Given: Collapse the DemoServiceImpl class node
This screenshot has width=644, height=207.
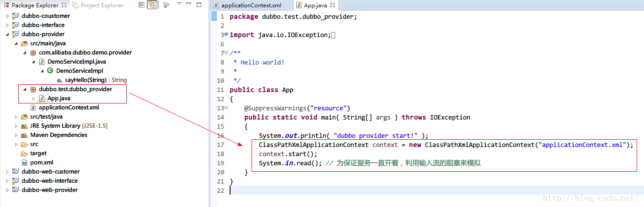Looking at the screenshot, I should (43, 71).
